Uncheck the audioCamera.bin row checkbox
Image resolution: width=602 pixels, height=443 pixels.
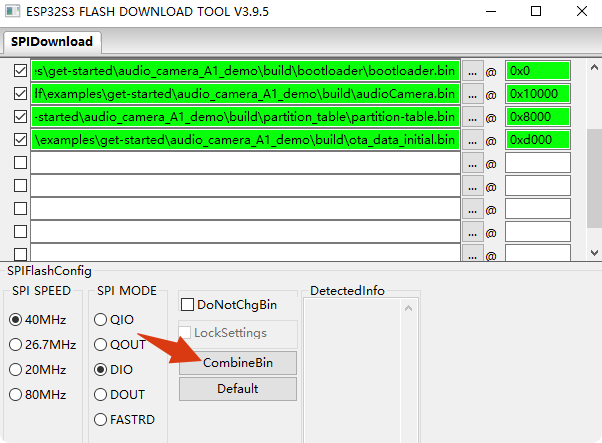pyautogui.click(x=20, y=94)
